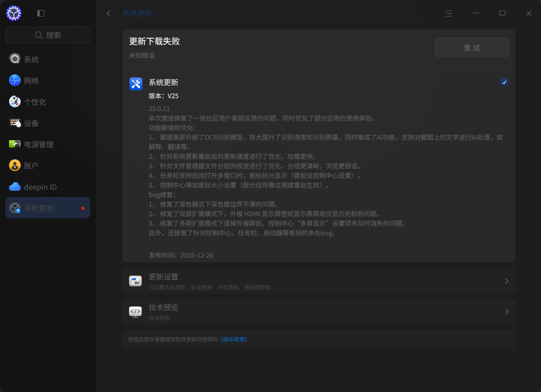Expand the 更新设置 row via its chevron
The width and height of the screenshot is (541, 392).
click(x=506, y=281)
